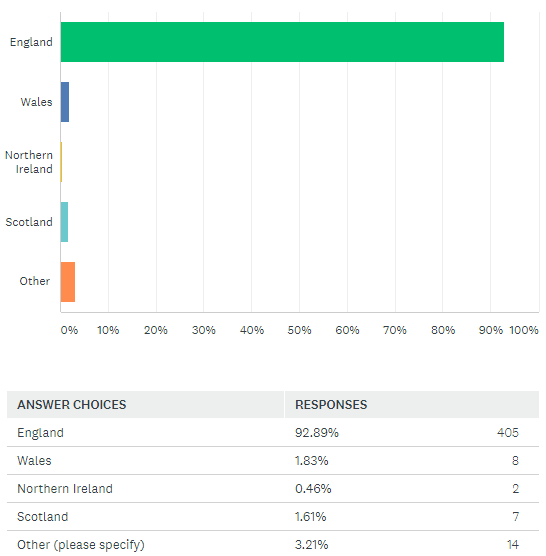This screenshot has width=546, height=556.
Task: Click the 50% x-axis tick label
Action: pyautogui.click(x=300, y=330)
